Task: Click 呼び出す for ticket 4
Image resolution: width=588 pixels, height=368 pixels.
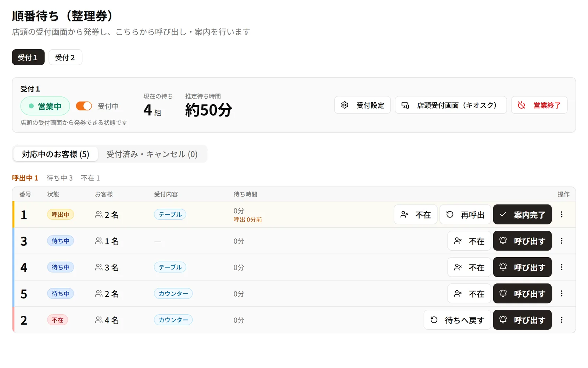Action: pos(522,268)
